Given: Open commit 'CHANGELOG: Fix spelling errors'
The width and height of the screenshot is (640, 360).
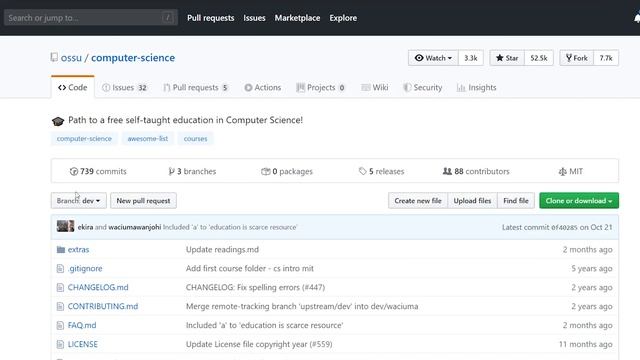Looking at the screenshot, I should pyautogui.click(x=256, y=287).
